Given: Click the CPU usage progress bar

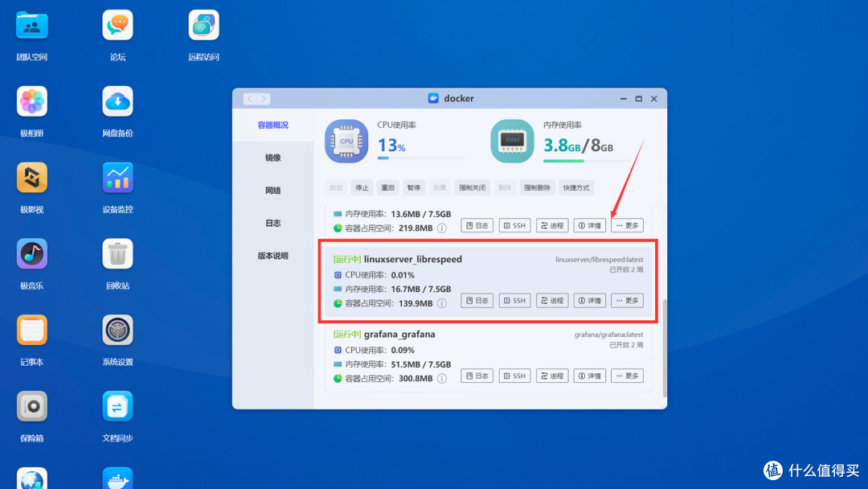Looking at the screenshot, I should click(420, 158).
